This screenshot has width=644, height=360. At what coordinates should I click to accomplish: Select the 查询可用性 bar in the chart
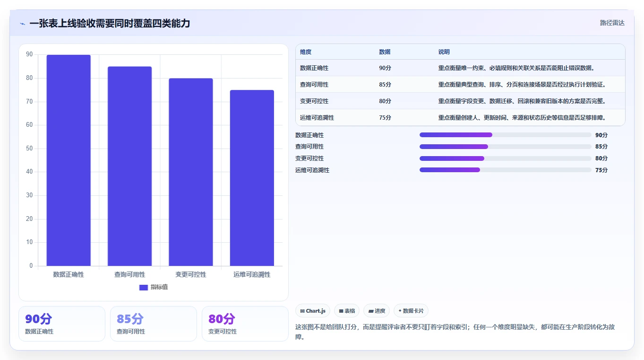pyautogui.click(x=129, y=166)
